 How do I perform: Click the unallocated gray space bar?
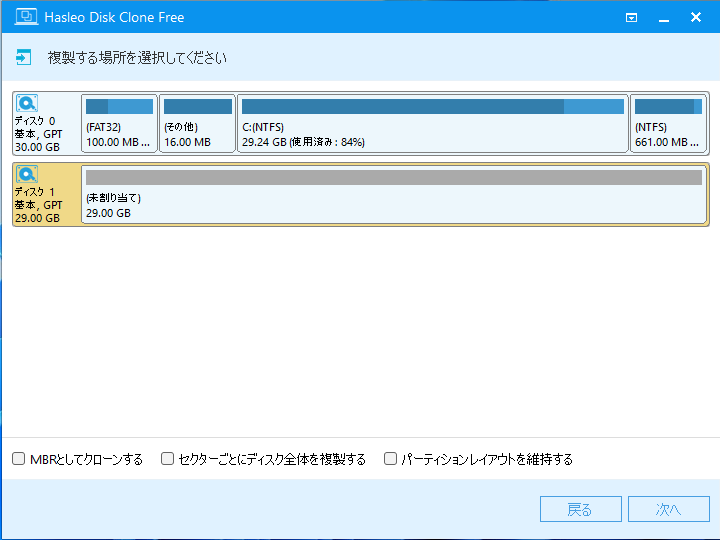click(394, 177)
